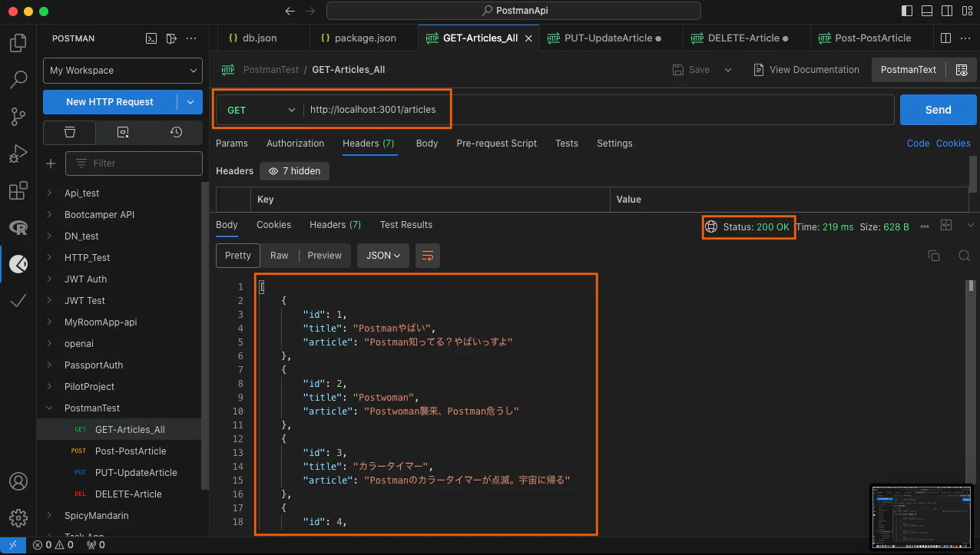Open the Explorer view in the activity bar
The height and width of the screenshot is (555, 980).
pos(18,43)
